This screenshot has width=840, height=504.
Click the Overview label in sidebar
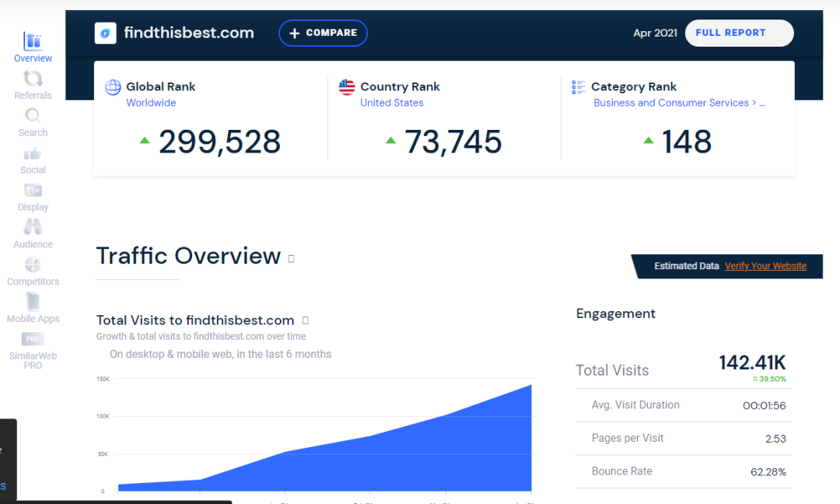tap(33, 58)
